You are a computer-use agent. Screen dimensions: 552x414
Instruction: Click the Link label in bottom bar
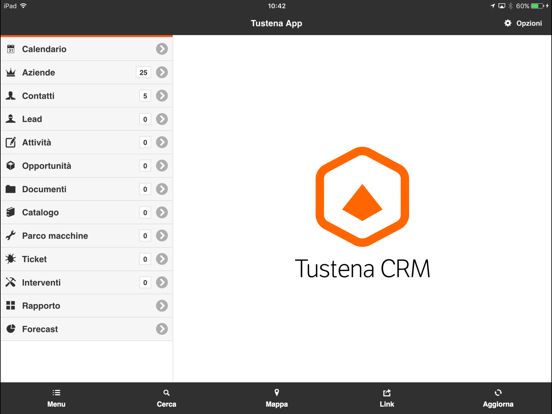click(x=387, y=404)
